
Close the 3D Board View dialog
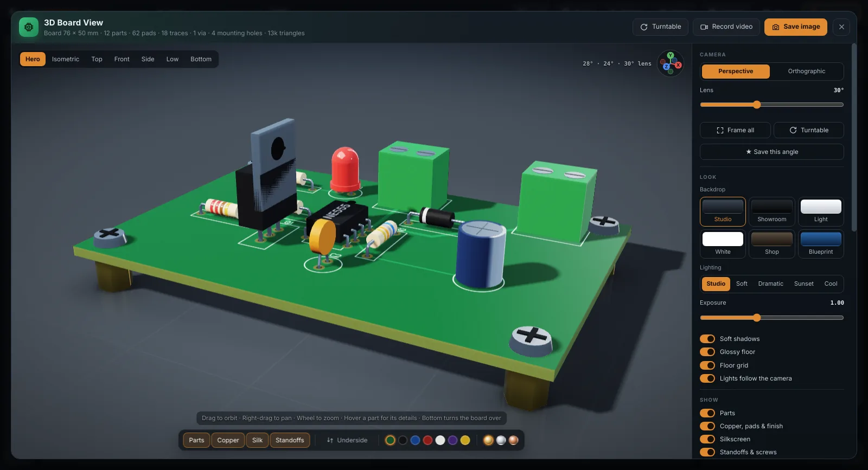tap(841, 27)
